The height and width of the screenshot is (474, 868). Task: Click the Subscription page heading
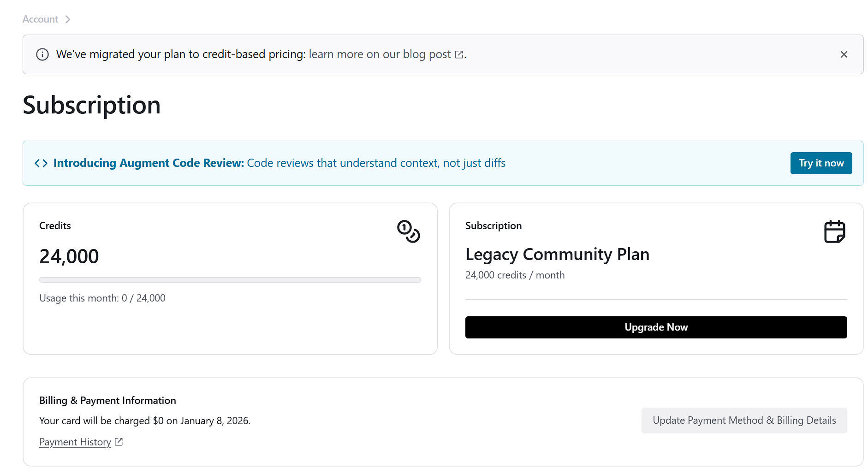92,106
